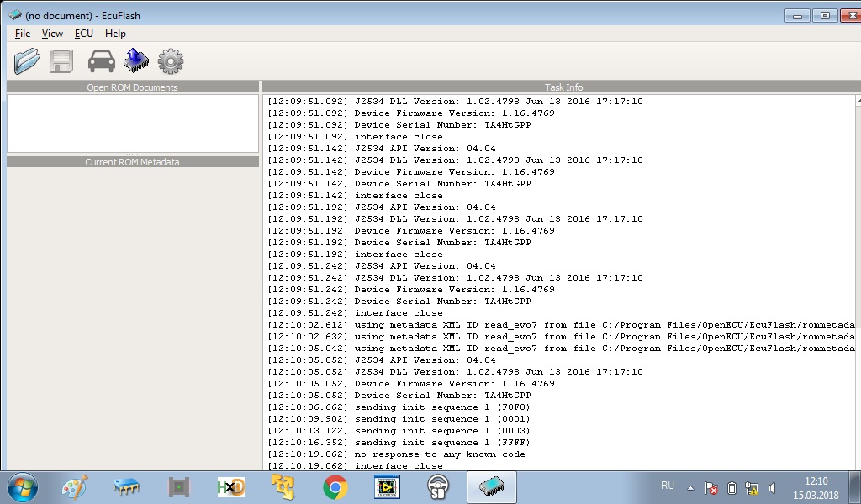This screenshot has width=861, height=504.
Task: Select the 12:10:02.612 read_evo7 metadata line
Action: pos(561,325)
